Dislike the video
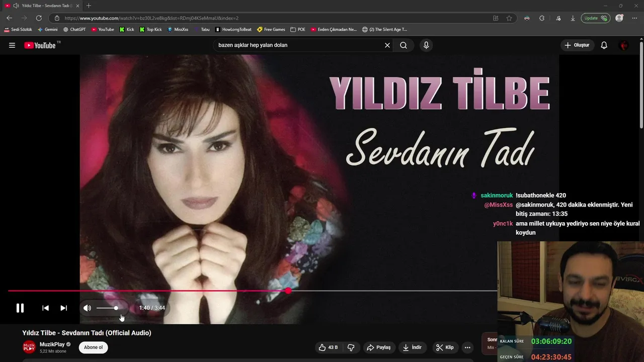 point(351,347)
